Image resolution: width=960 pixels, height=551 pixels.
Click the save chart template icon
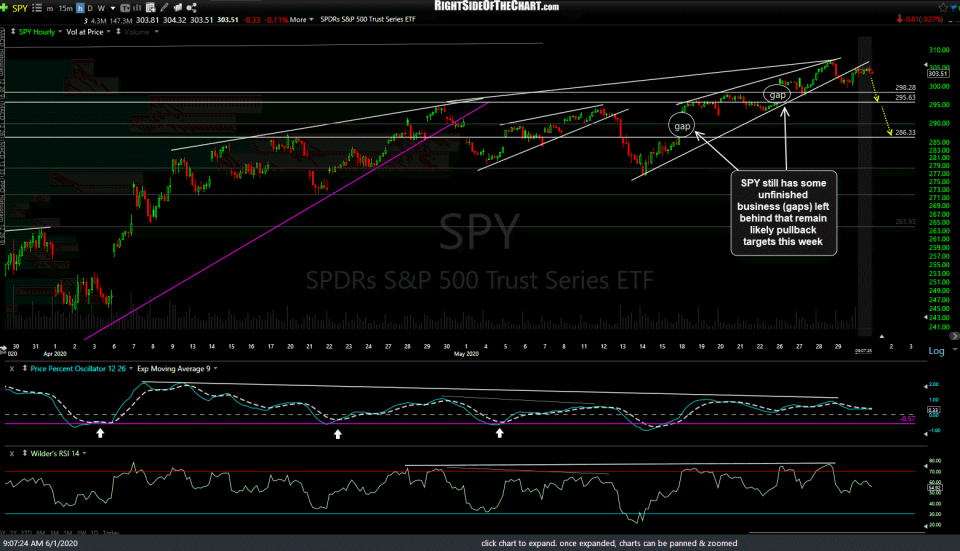pyautogui.click(x=151, y=8)
